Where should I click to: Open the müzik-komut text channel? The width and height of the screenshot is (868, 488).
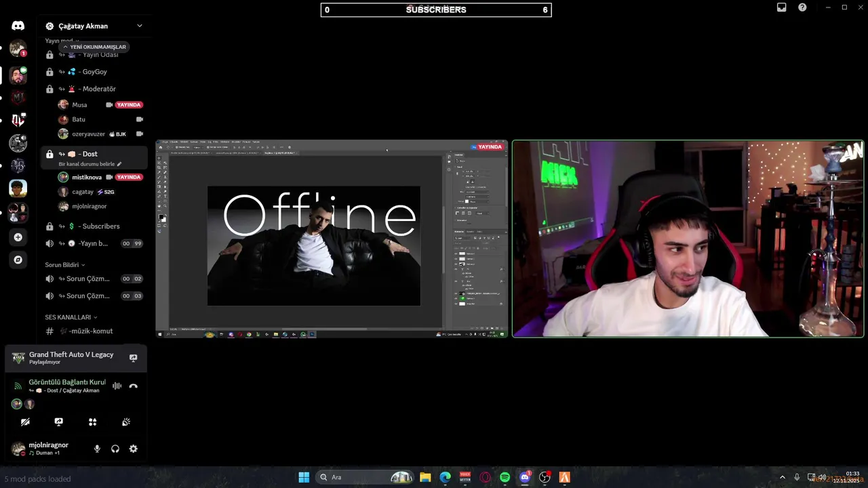[x=94, y=331]
